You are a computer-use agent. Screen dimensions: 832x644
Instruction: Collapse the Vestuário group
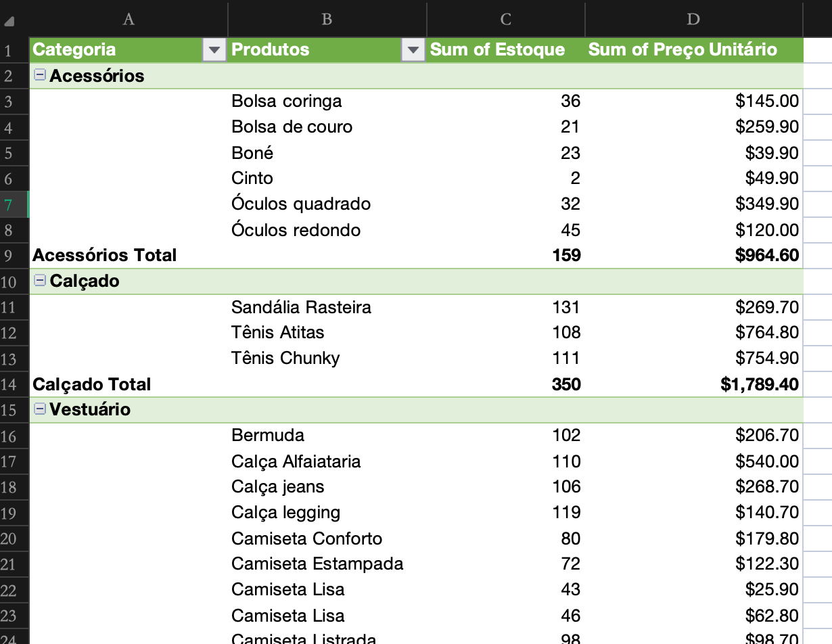[x=40, y=409]
